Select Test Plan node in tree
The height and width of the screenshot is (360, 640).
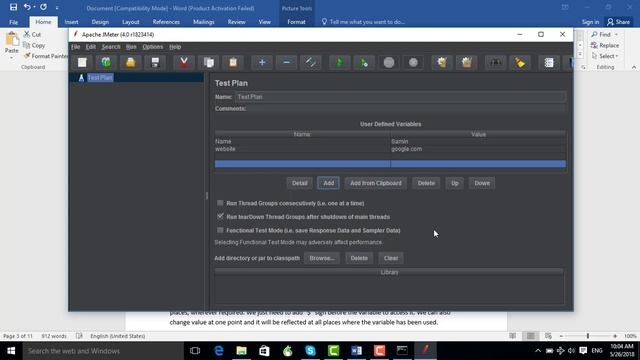pyautogui.click(x=100, y=78)
